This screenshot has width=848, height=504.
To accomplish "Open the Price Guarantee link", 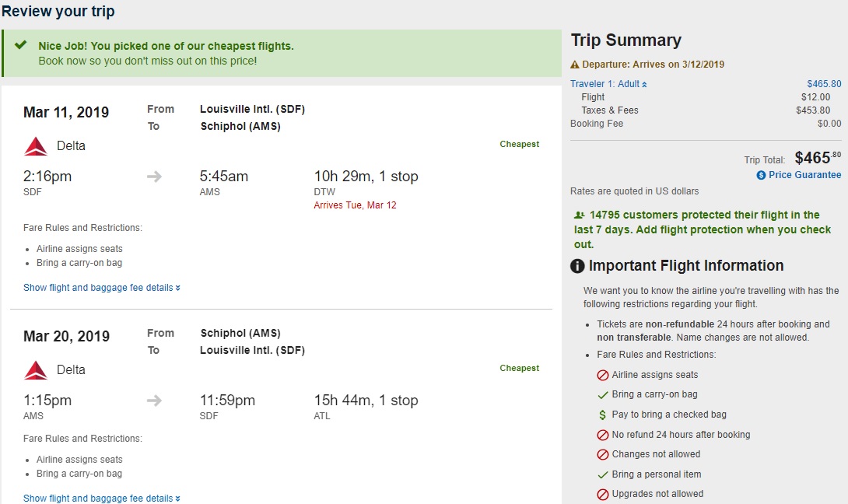I will point(804,175).
